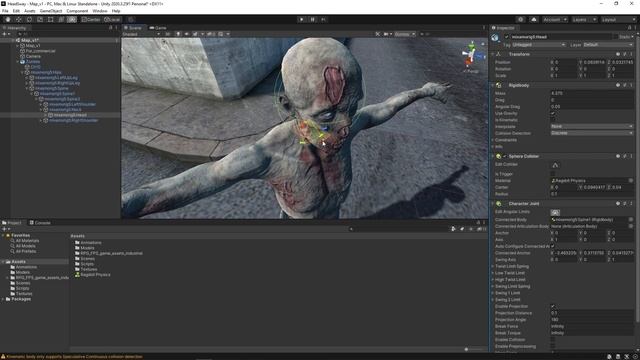Expand Twist Limit Spring section
This screenshot has height=360, width=640.
[493, 266]
